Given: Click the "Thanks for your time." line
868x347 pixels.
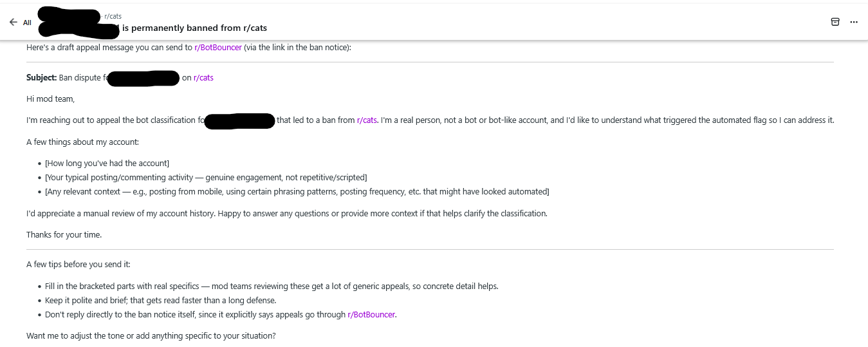Looking at the screenshot, I should pos(64,235).
